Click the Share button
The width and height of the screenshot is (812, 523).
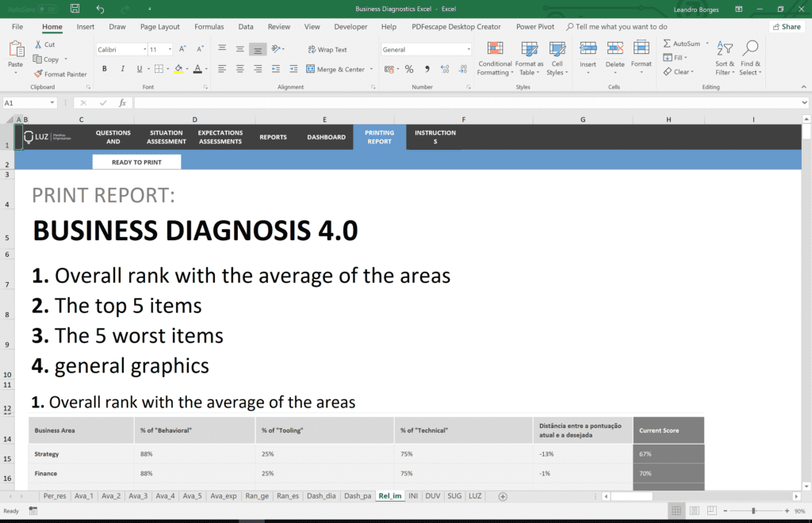click(x=786, y=26)
